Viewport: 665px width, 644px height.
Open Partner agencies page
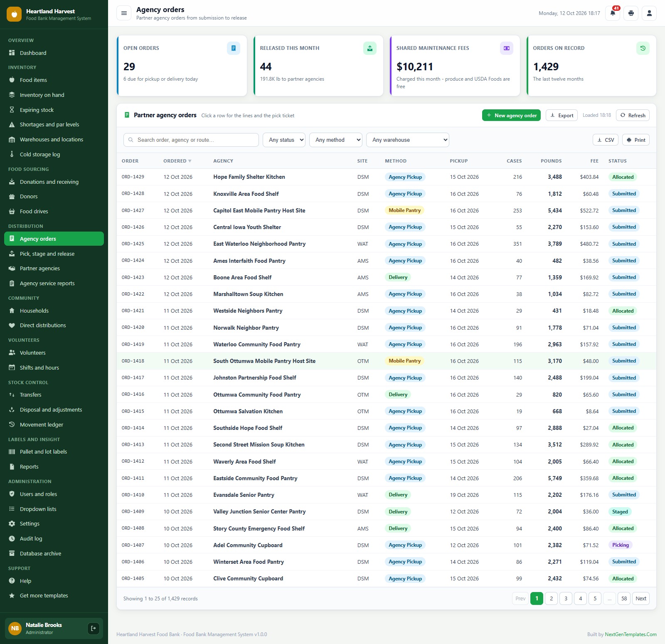(x=54, y=268)
